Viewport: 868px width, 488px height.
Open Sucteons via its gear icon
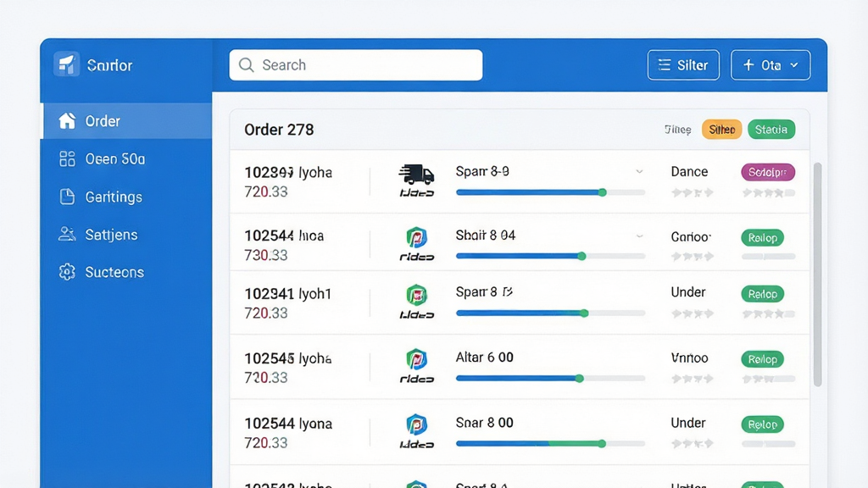point(67,272)
